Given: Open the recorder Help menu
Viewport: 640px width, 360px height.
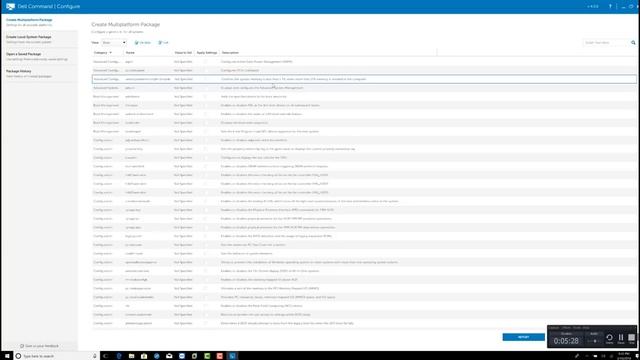Looking at the screenshot, I should [x=586, y=328].
